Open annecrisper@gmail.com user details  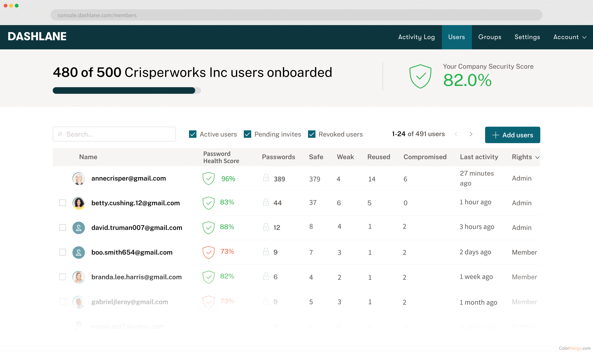coord(128,178)
